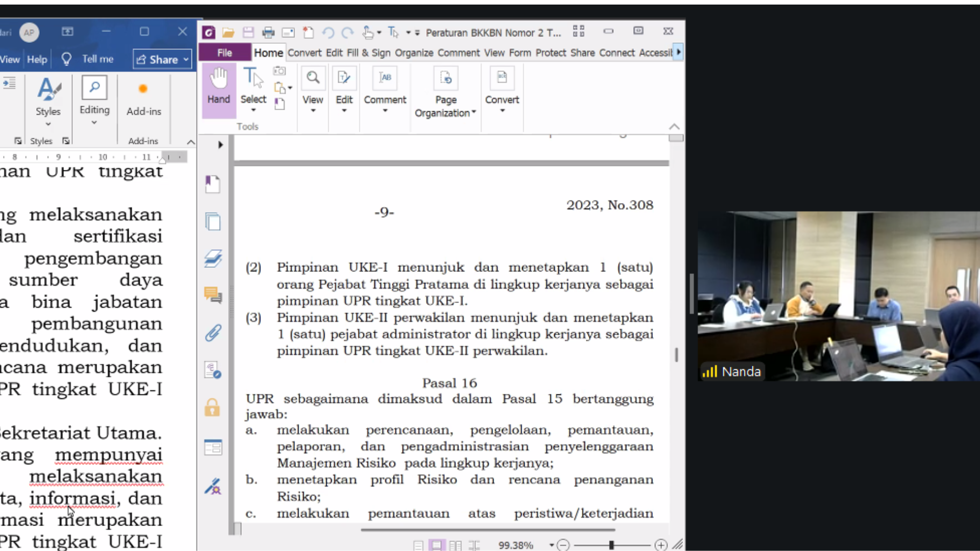Switch to the Protect ribbon tab

551,53
